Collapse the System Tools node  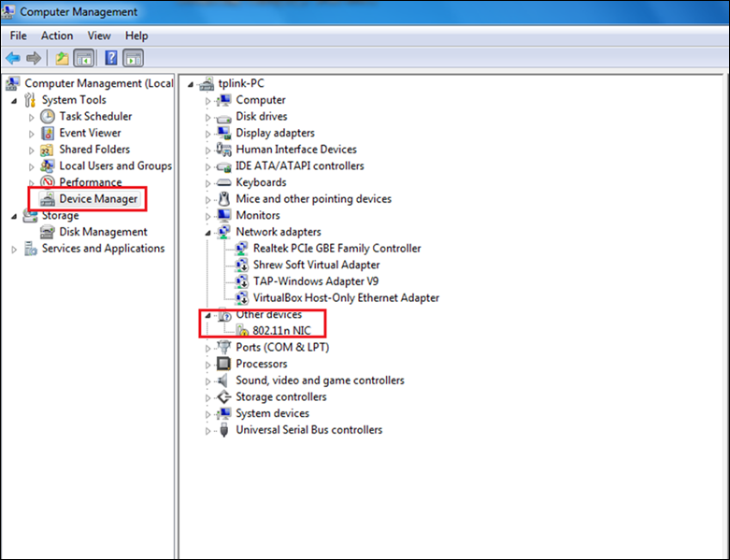click(x=14, y=101)
